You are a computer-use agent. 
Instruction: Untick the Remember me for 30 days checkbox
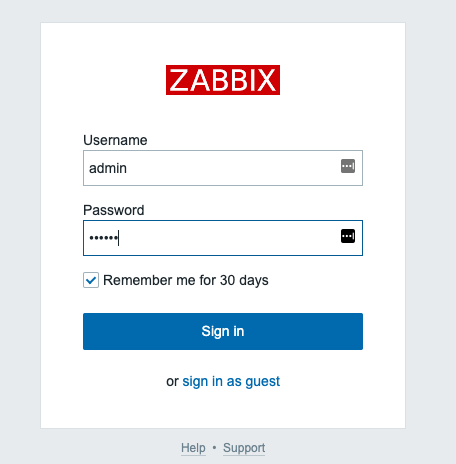tap(91, 280)
